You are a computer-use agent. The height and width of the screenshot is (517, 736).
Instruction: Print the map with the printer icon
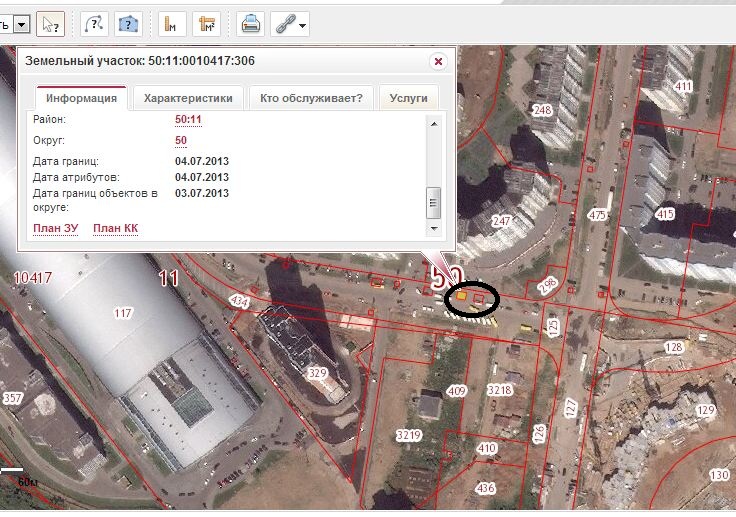(x=251, y=23)
